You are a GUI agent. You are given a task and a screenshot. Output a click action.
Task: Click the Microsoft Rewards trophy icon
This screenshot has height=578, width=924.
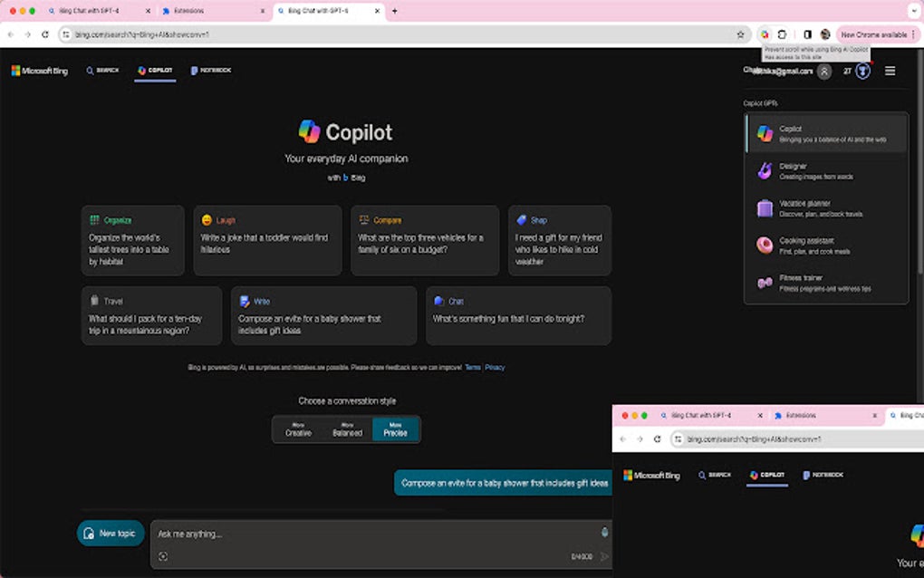point(861,71)
